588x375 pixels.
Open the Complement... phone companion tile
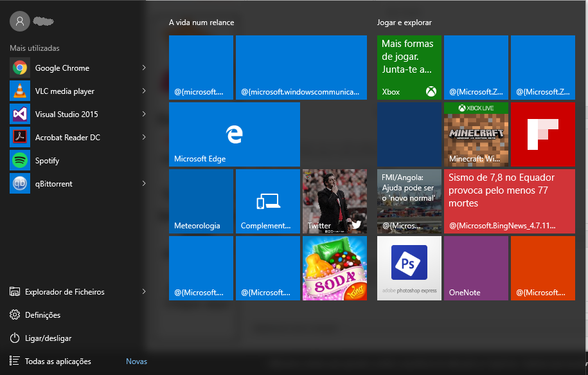click(268, 201)
